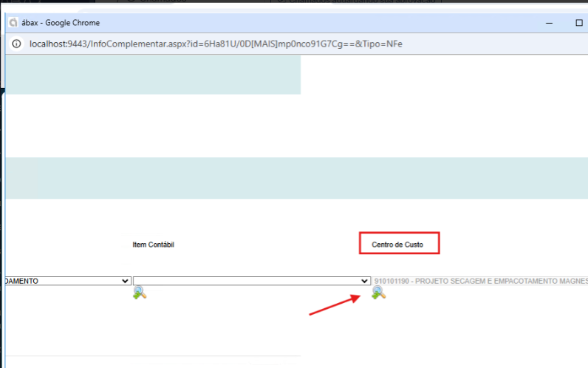Click the localhost:9443 address URL text
588x368 pixels.
click(x=214, y=44)
